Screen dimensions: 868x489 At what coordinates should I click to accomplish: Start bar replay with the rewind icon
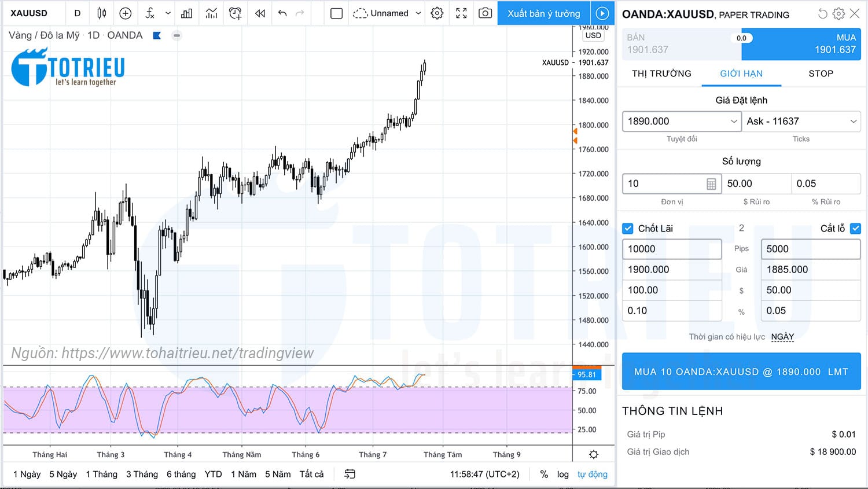(x=260, y=13)
